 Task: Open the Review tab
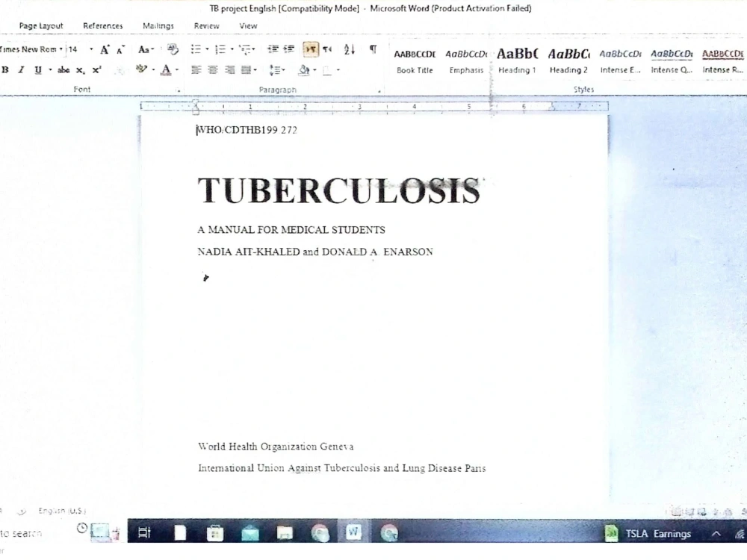[x=206, y=25]
